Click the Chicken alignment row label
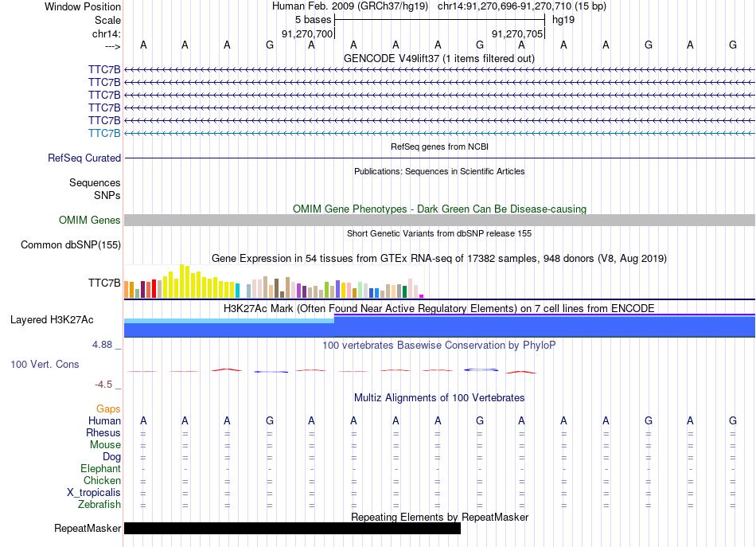Viewport: 756px width, 547px height. (x=102, y=480)
